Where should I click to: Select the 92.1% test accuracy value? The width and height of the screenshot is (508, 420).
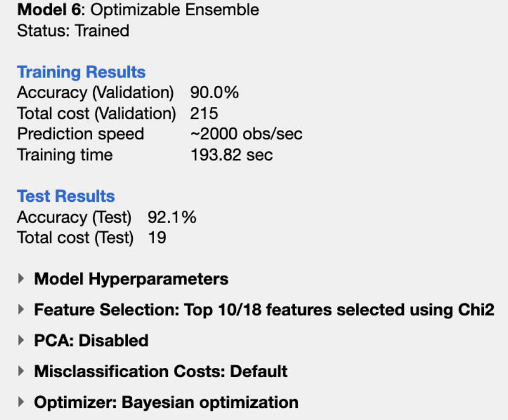(172, 217)
